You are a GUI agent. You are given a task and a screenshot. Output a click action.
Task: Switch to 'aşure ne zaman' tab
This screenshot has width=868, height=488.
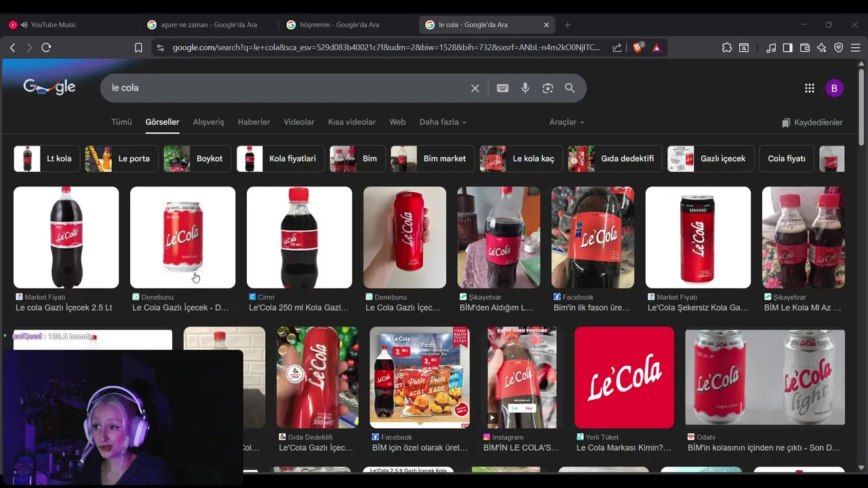click(208, 25)
